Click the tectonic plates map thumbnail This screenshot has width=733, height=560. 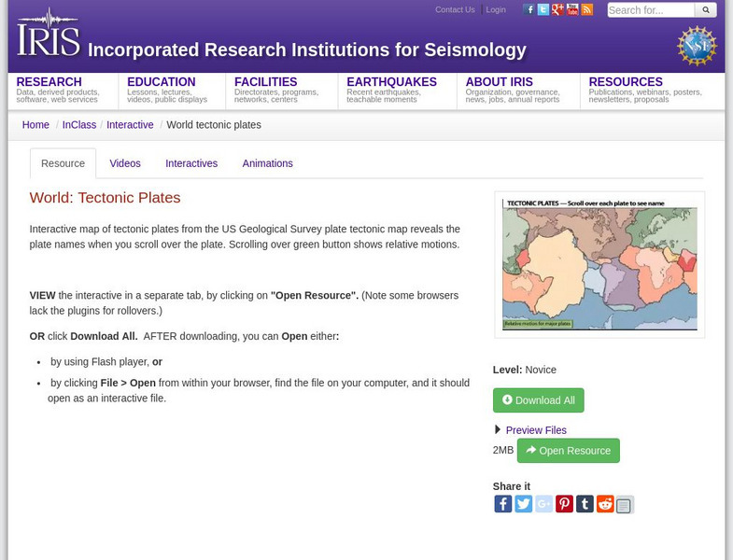[599, 264]
